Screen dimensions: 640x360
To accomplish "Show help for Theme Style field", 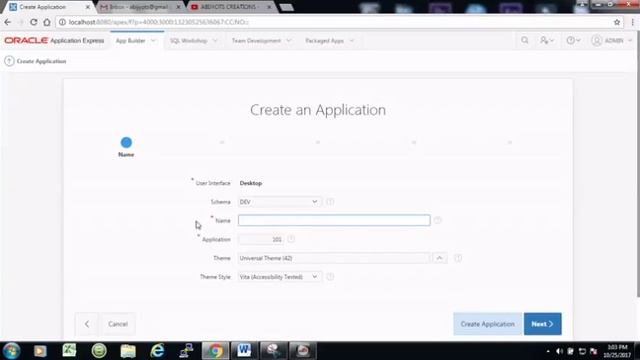I will point(330,277).
